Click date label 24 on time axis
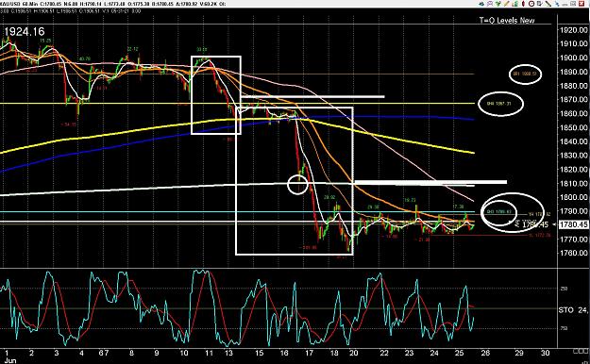Image resolution: width=590 pixels, height=364 pixels. click(x=434, y=353)
